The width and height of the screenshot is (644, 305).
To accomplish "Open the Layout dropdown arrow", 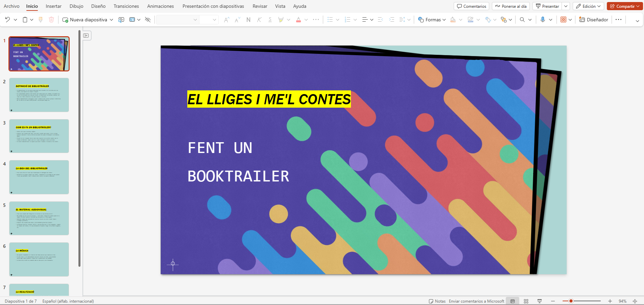I will 139,20.
